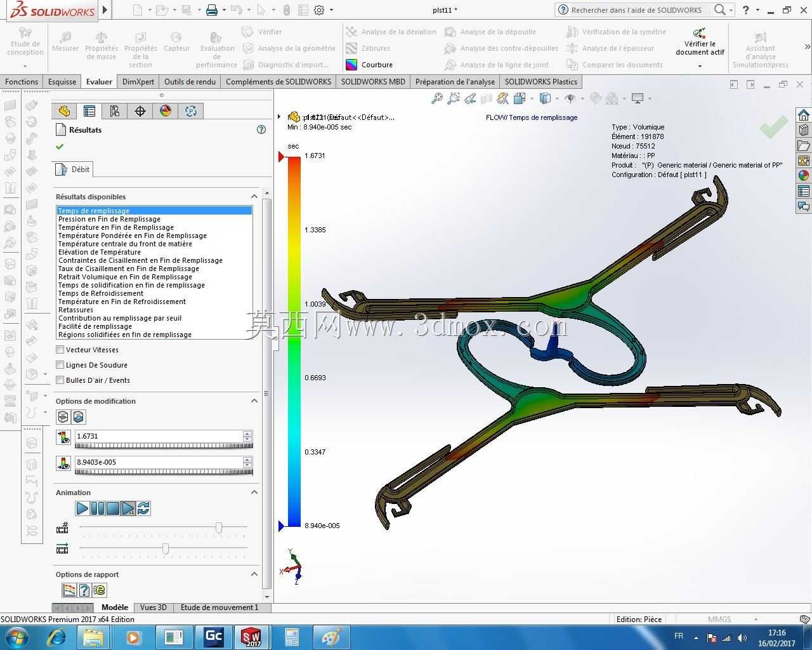Click the animation frame count slider
Screen dimensions: 812x650
tap(219, 527)
